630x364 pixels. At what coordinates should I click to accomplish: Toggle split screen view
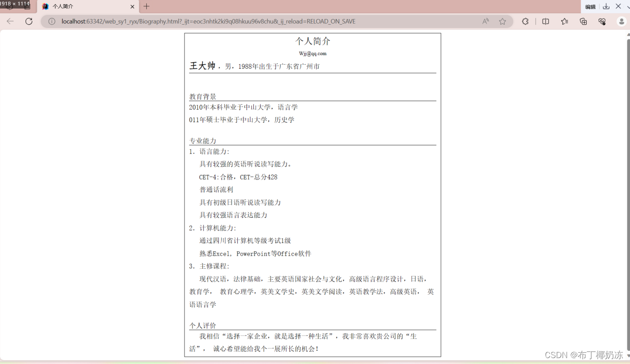546,21
